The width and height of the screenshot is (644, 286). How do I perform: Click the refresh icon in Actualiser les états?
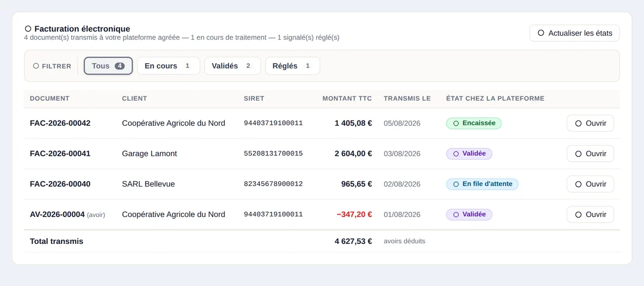(x=541, y=33)
